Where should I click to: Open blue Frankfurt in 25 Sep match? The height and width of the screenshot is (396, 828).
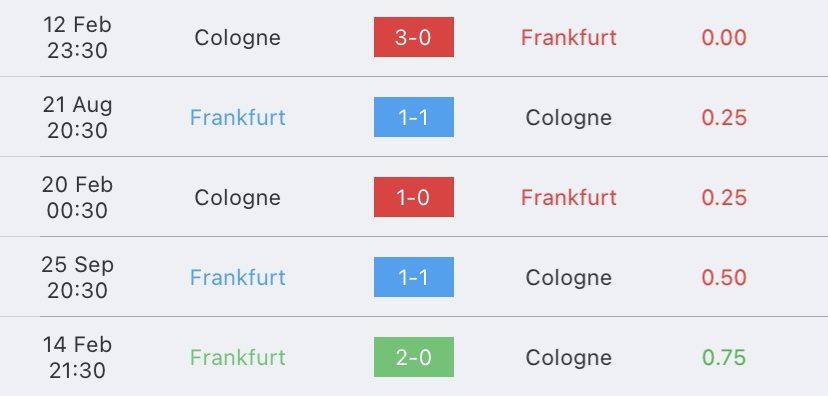238,277
